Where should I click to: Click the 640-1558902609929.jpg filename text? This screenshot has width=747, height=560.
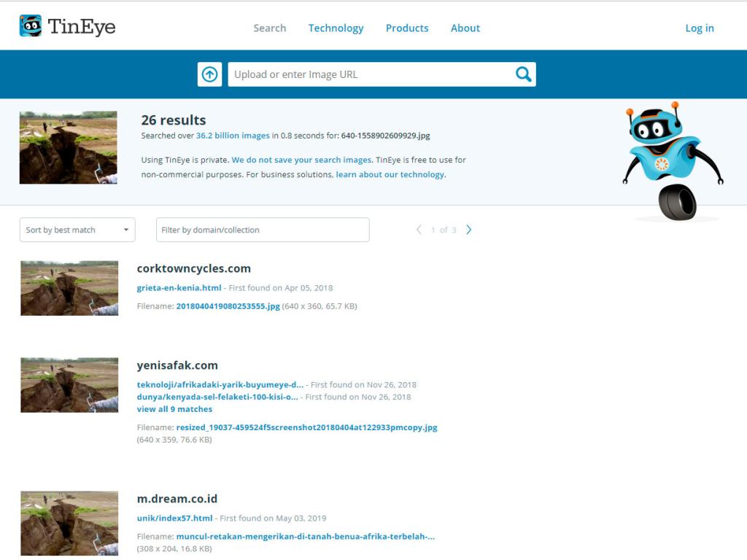(x=385, y=136)
